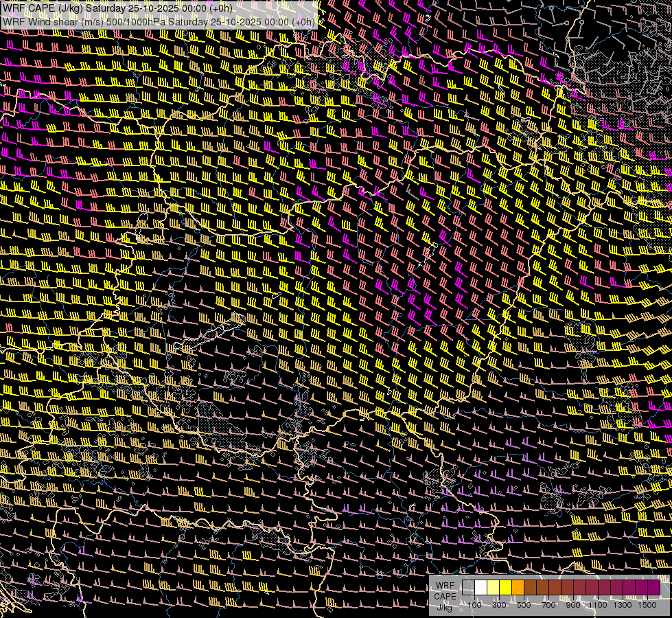Select the orange CAPE legend swatch
This screenshot has width=672, height=618.
coord(518,588)
